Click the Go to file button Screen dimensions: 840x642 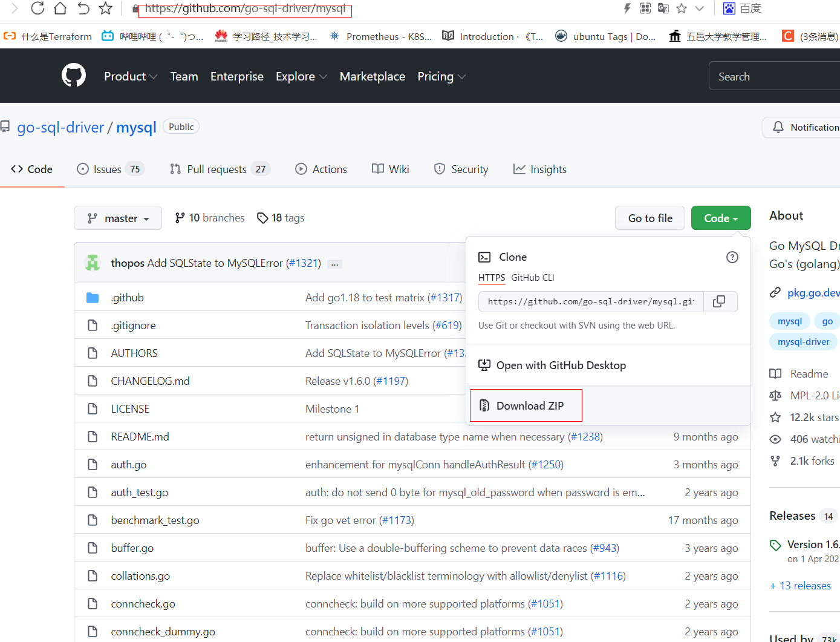[650, 218]
